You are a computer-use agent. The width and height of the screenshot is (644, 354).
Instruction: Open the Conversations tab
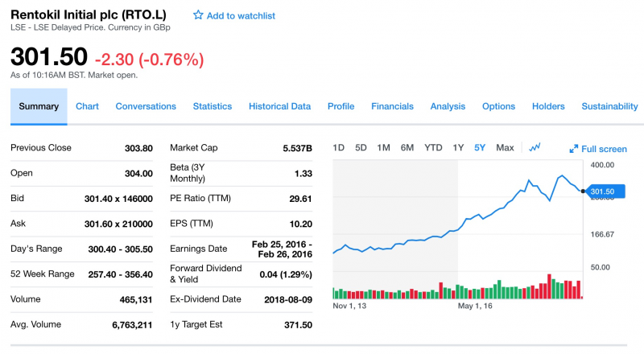[146, 106]
